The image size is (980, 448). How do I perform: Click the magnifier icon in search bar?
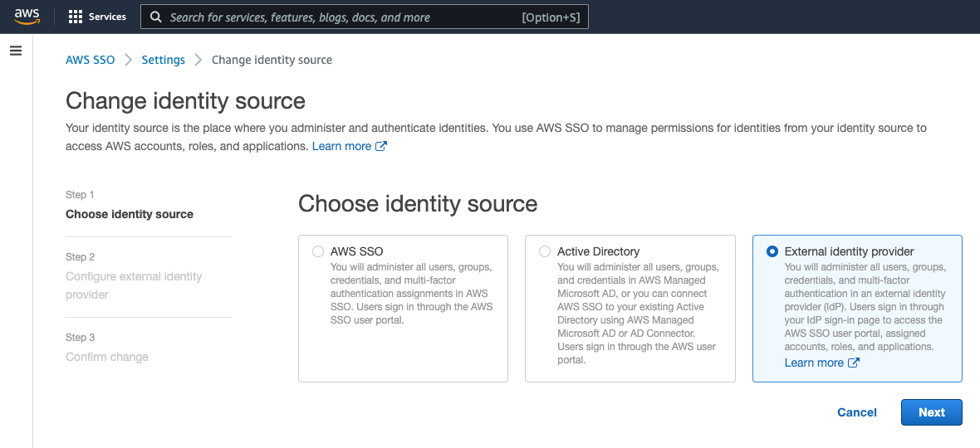coord(155,17)
